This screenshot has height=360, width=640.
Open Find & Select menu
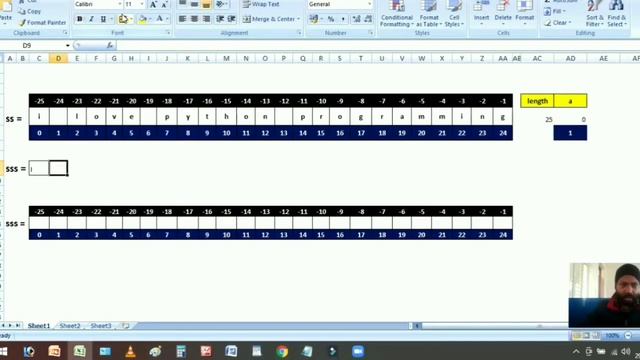click(x=616, y=14)
